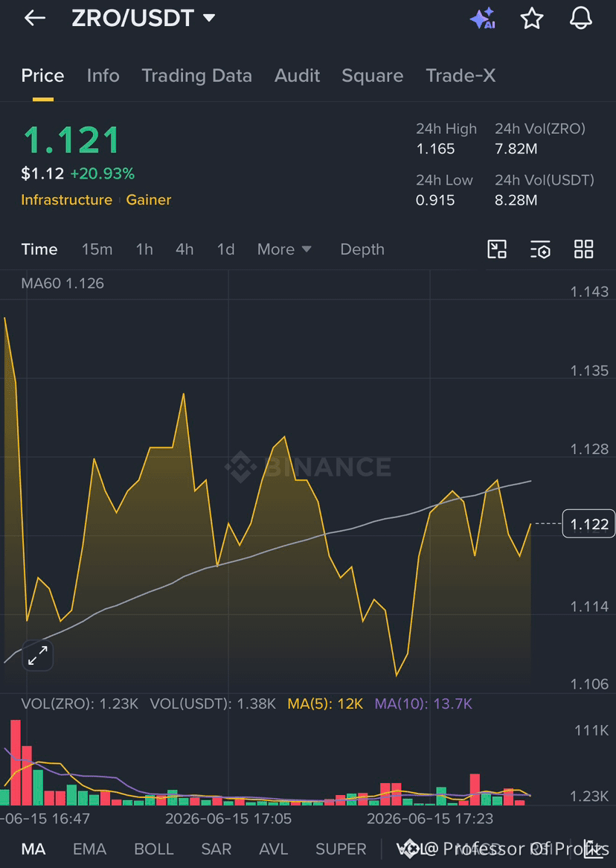
Task: Tap the MA(10): 13.7K volume label
Action: click(423, 704)
